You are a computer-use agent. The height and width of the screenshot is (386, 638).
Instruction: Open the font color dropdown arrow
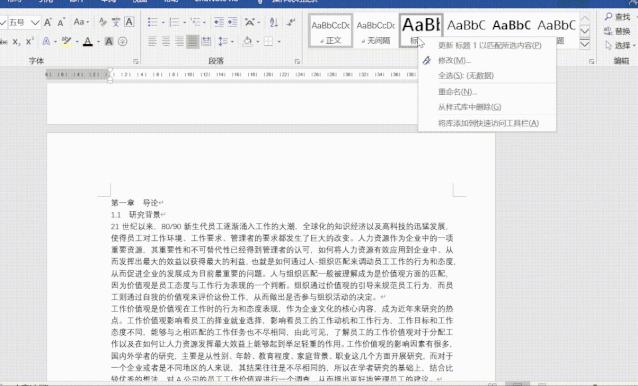coord(98,42)
